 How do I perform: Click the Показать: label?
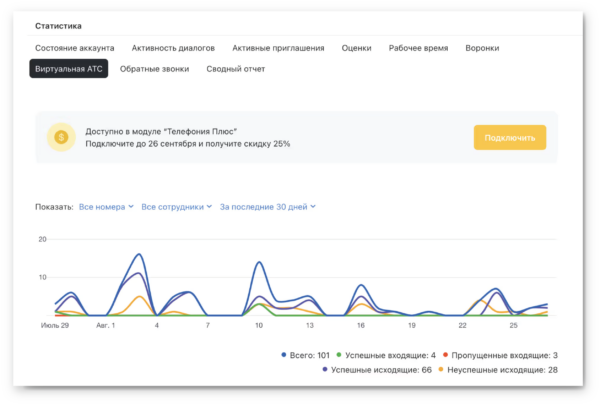tap(54, 207)
